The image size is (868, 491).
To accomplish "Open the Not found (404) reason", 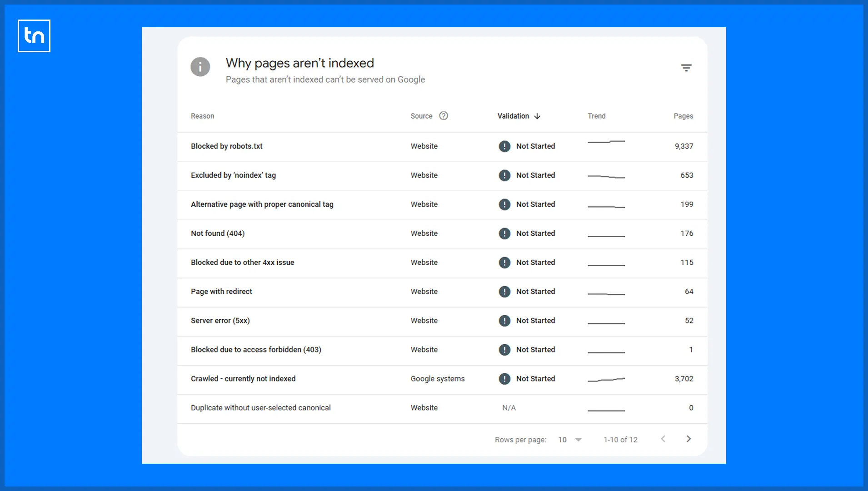I will pos(217,233).
